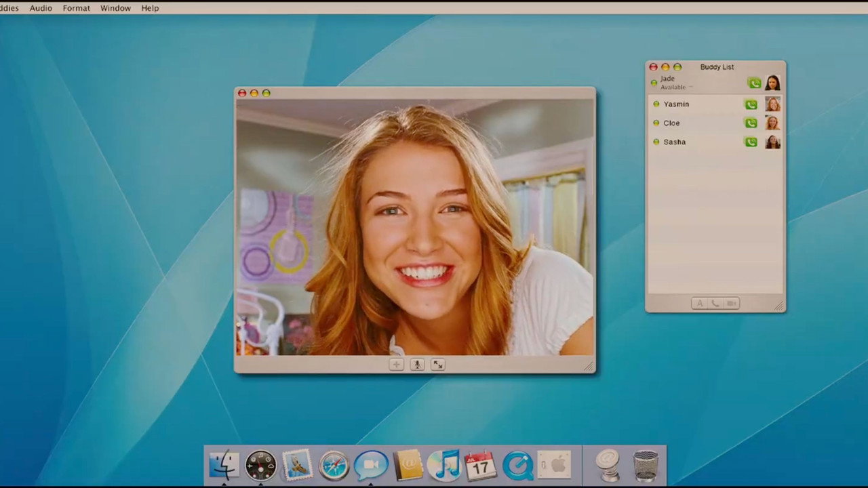Open Finder from the Dock
This screenshot has width=868, height=488.
(224, 465)
